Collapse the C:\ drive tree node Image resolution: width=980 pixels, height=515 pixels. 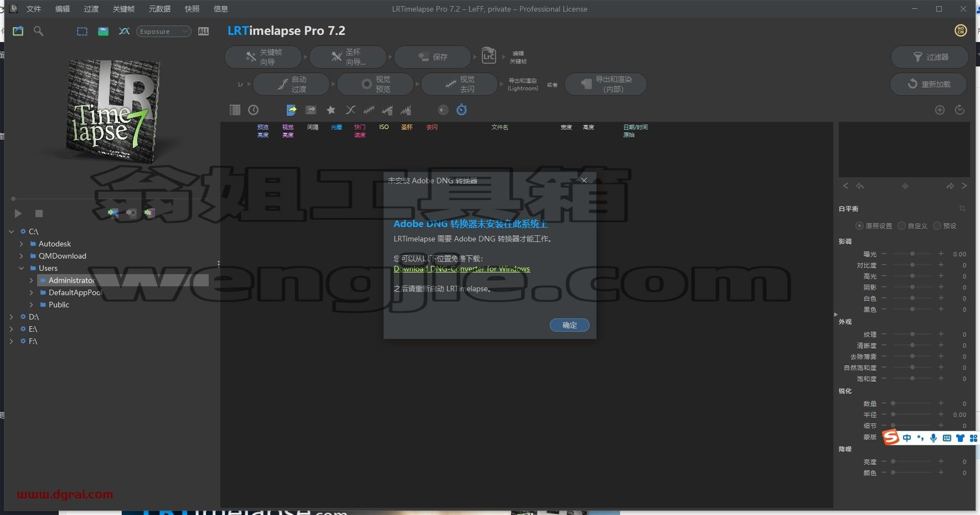pos(12,231)
